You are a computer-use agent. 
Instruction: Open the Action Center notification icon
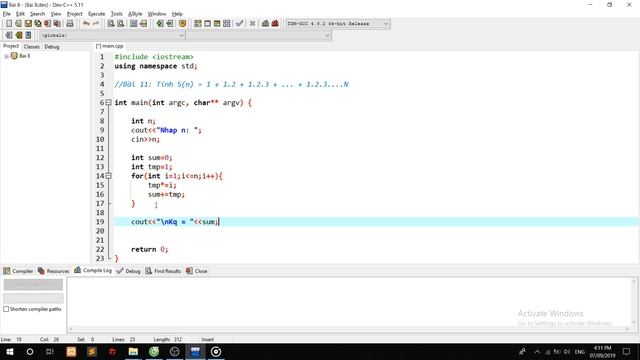tap(627, 351)
